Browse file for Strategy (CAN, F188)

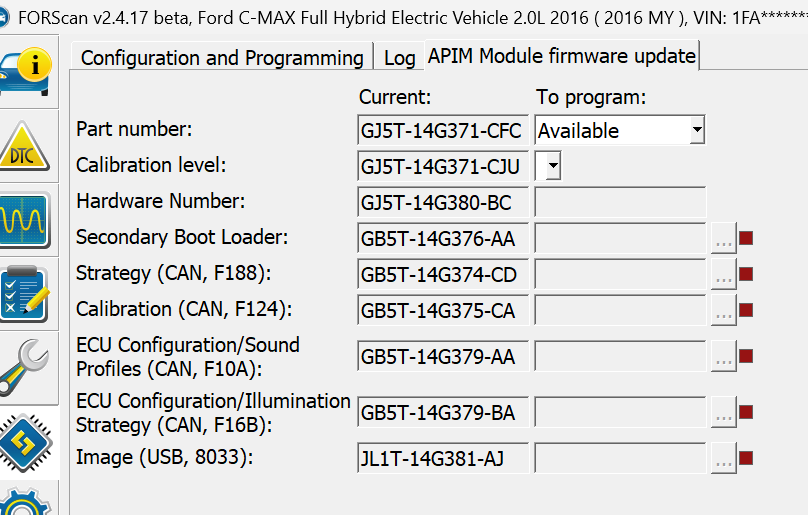[723, 274]
